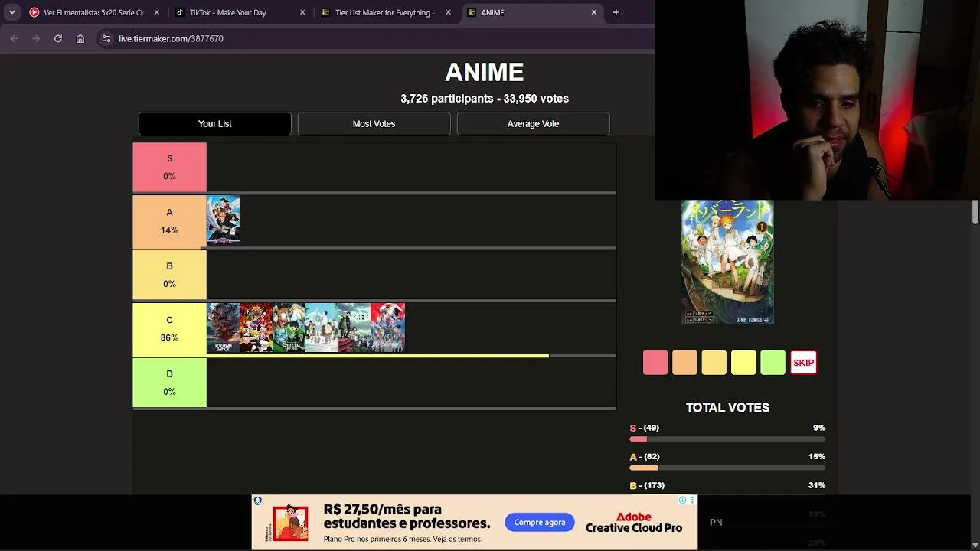Vote S tier with the red swatch
Viewport: 980px width, 551px height.
tap(655, 363)
